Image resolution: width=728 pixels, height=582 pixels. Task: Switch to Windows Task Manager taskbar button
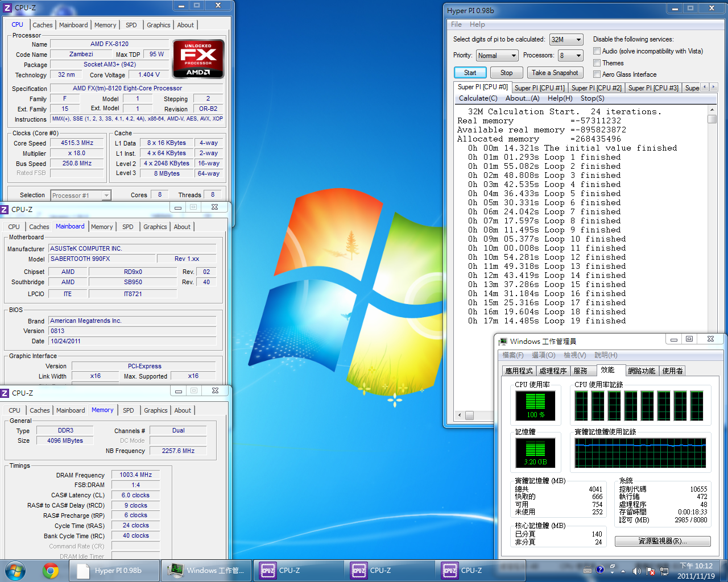(x=206, y=570)
